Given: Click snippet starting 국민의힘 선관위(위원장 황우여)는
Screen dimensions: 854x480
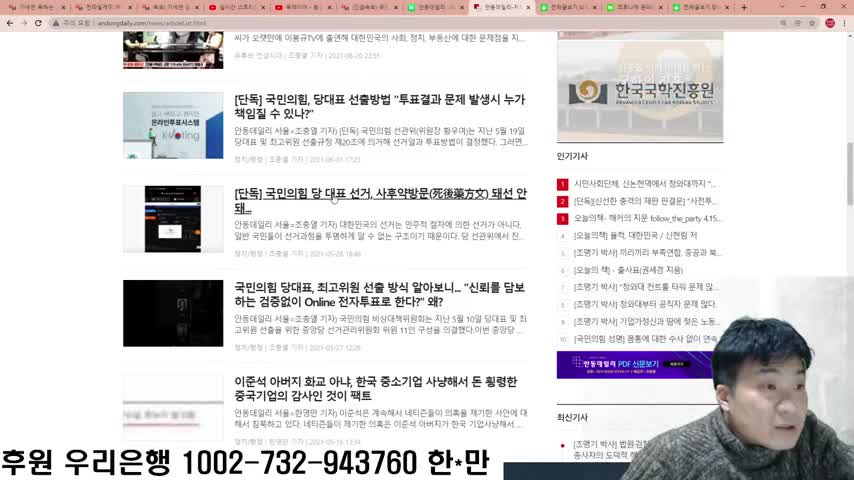Looking at the screenshot, I should click(381, 136).
